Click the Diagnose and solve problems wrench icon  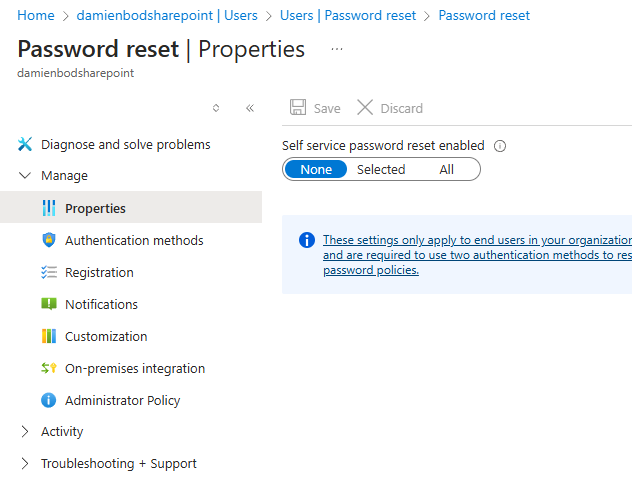25,144
